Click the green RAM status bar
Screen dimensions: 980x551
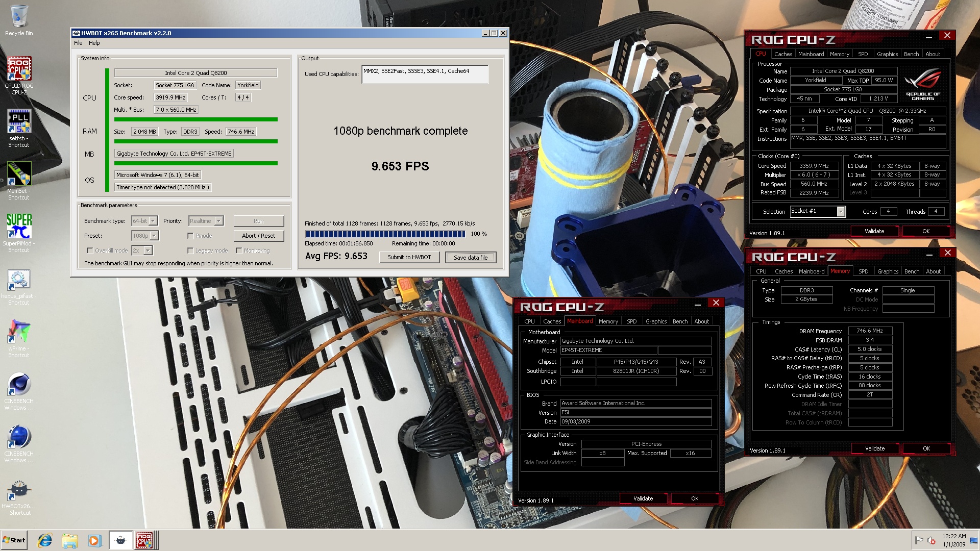(196, 141)
